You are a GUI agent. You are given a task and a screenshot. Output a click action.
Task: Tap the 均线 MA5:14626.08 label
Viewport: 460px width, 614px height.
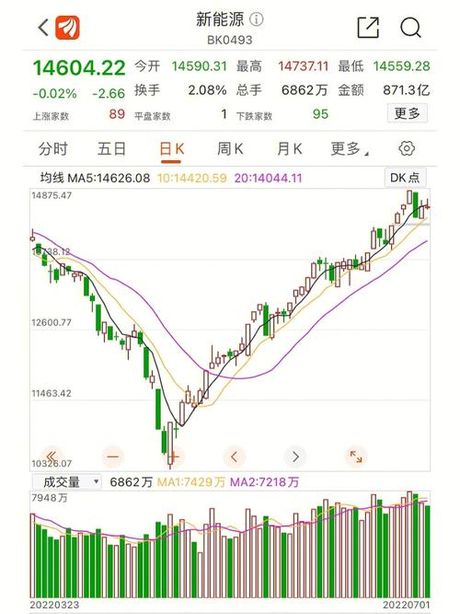(95, 178)
